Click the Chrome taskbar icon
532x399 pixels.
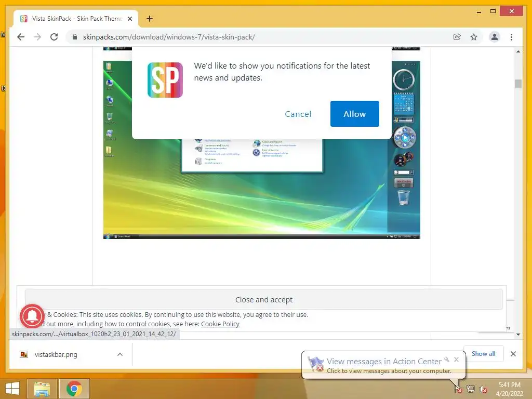(x=74, y=389)
